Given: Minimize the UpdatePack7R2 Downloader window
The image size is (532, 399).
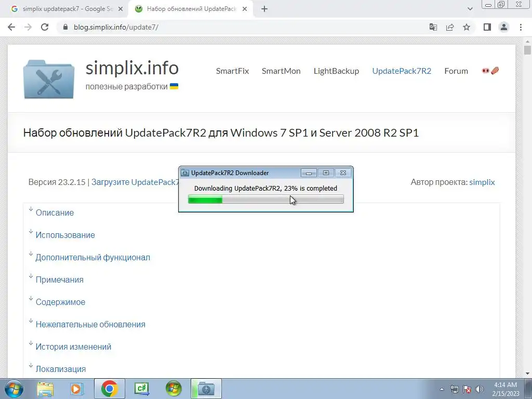Looking at the screenshot, I should 309,172.
